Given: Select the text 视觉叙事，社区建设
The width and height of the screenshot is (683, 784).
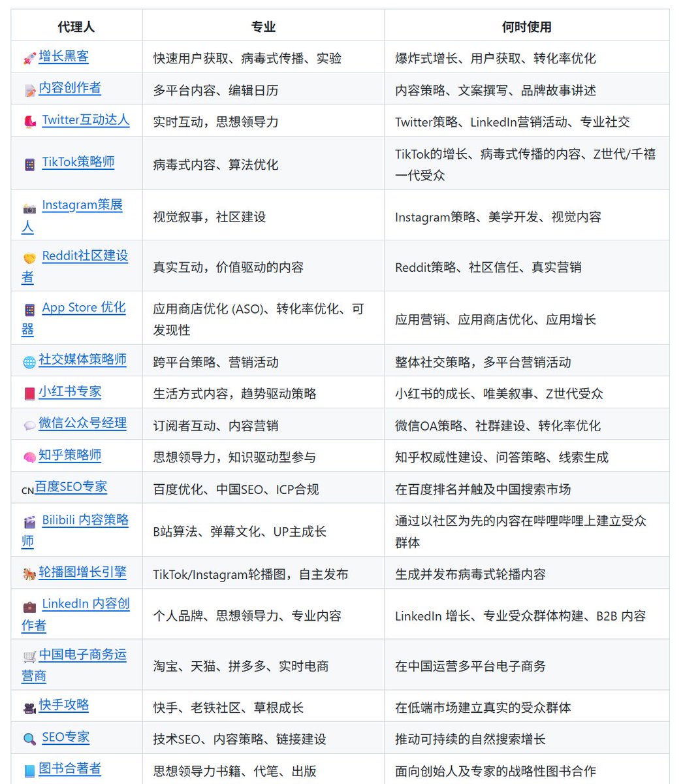Looking at the screenshot, I should click(x=210, y=217).
